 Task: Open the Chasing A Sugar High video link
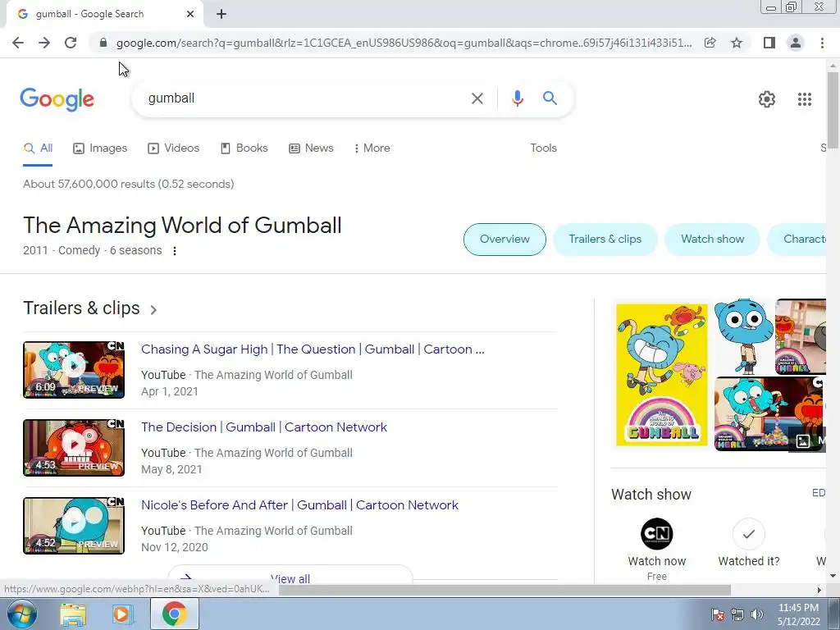point(313,349)
